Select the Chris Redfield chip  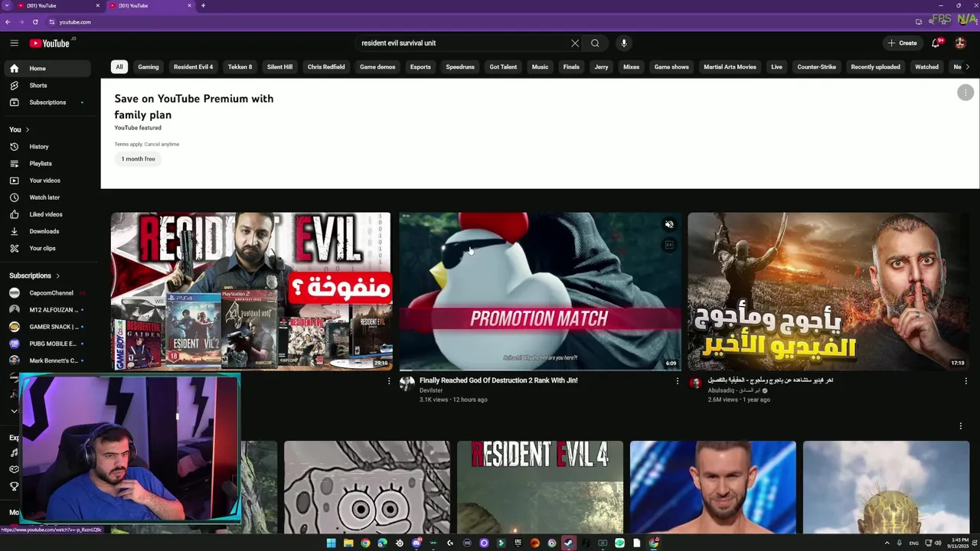pyautogui.click(x=326, y=67)
